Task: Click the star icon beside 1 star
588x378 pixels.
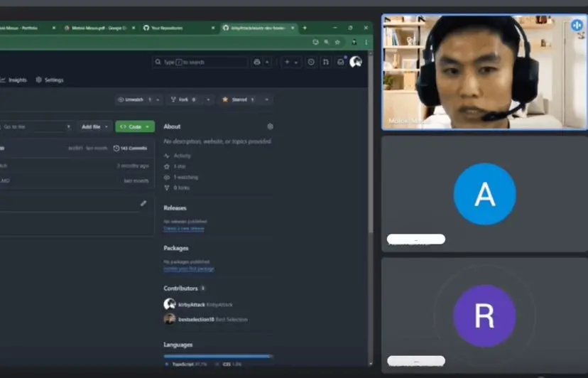Action: click(167, 166)
